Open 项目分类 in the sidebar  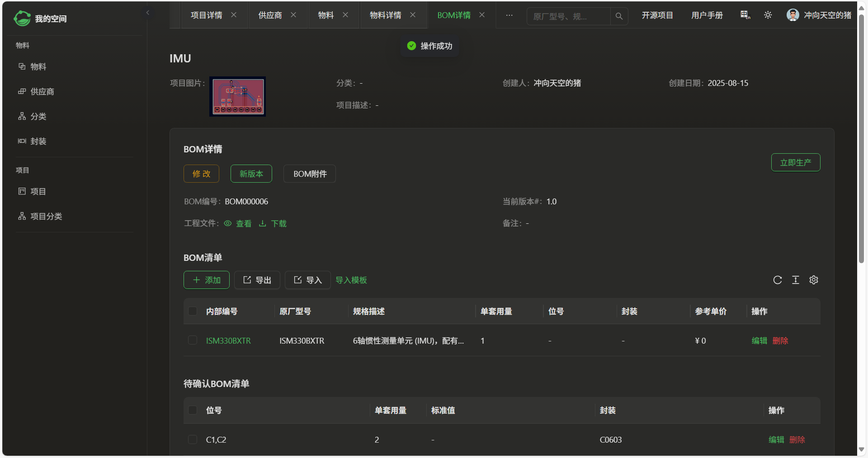(x=46, y=217)
